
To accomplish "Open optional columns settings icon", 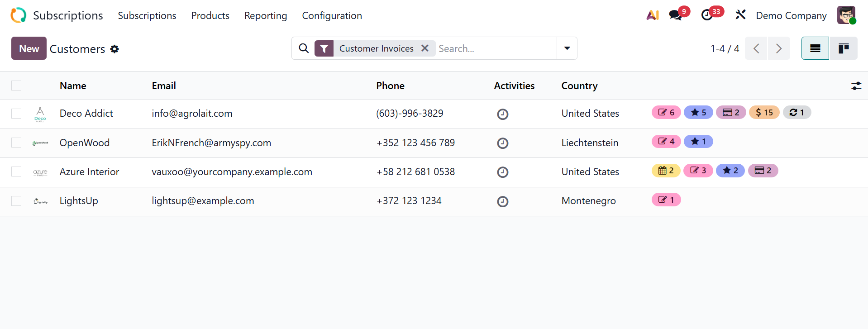I will click(x=856, y=86).
